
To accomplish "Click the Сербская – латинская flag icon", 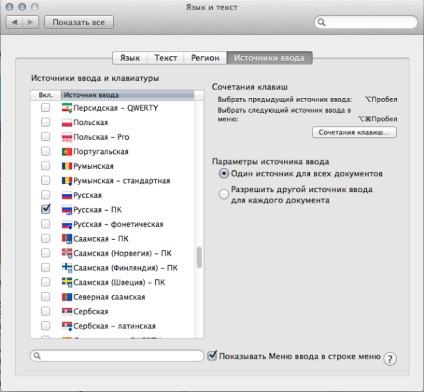I will 67,326.
